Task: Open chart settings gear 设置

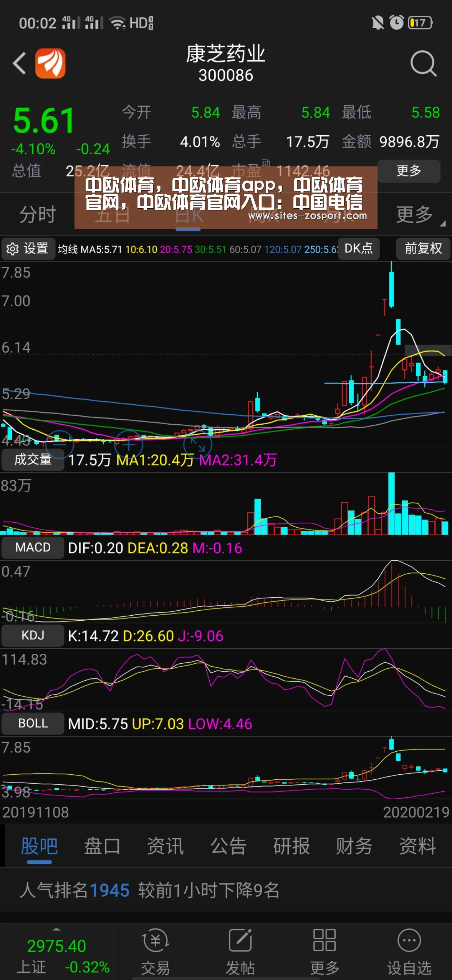Action: pos(28,249)
